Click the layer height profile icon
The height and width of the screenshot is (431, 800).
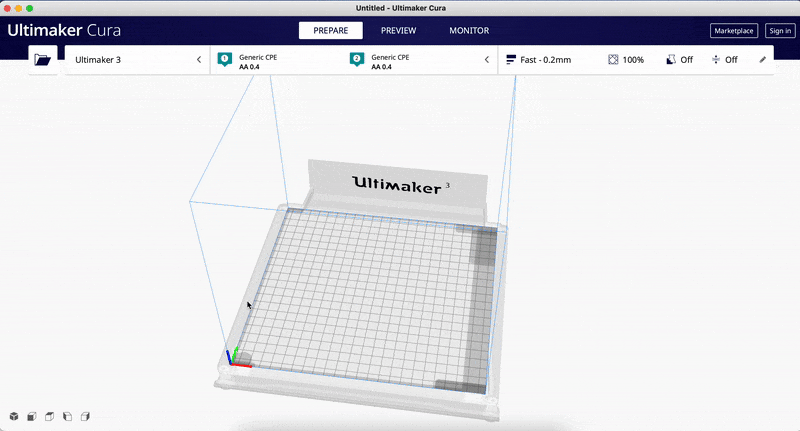(510, 60)
